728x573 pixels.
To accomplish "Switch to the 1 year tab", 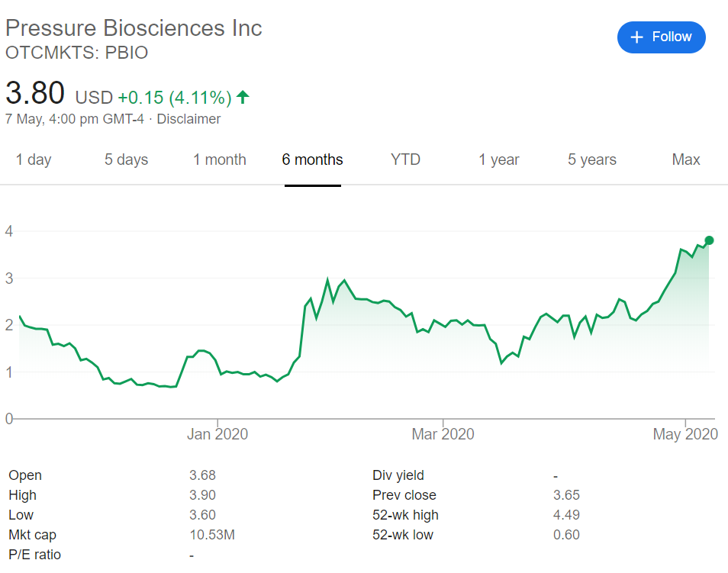I will [499, 159].
